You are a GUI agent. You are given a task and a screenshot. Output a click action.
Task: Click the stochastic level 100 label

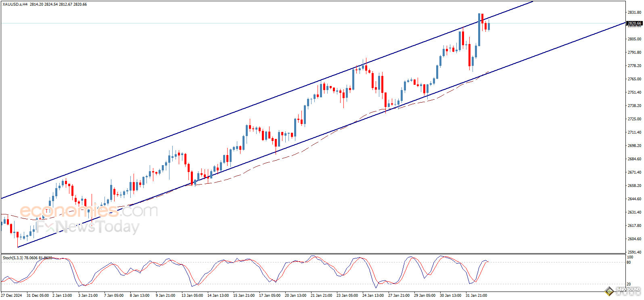coord(629,257)
